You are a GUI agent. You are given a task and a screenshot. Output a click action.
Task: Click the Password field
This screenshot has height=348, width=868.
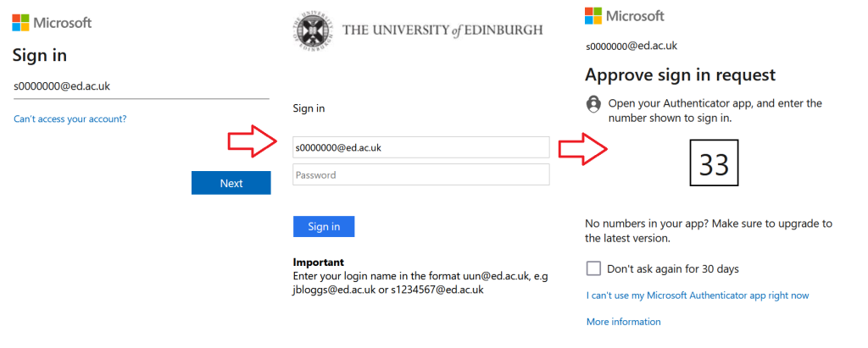[x=420, y=174]
